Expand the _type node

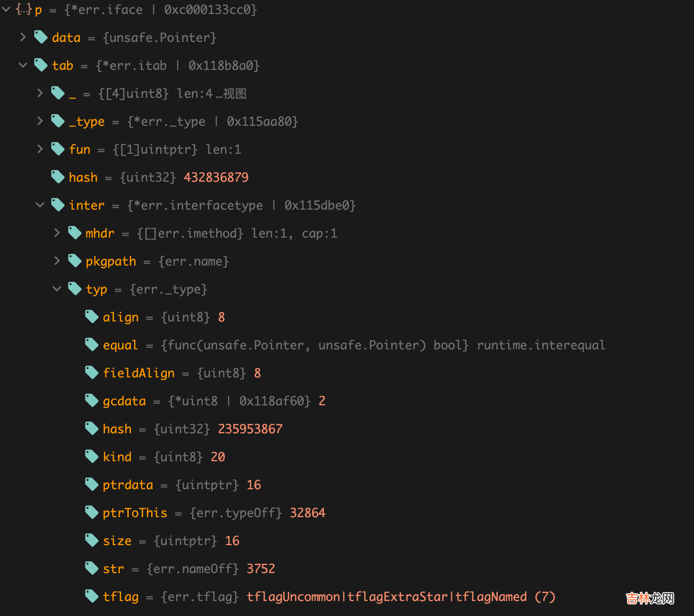click(x=40, y=121)
